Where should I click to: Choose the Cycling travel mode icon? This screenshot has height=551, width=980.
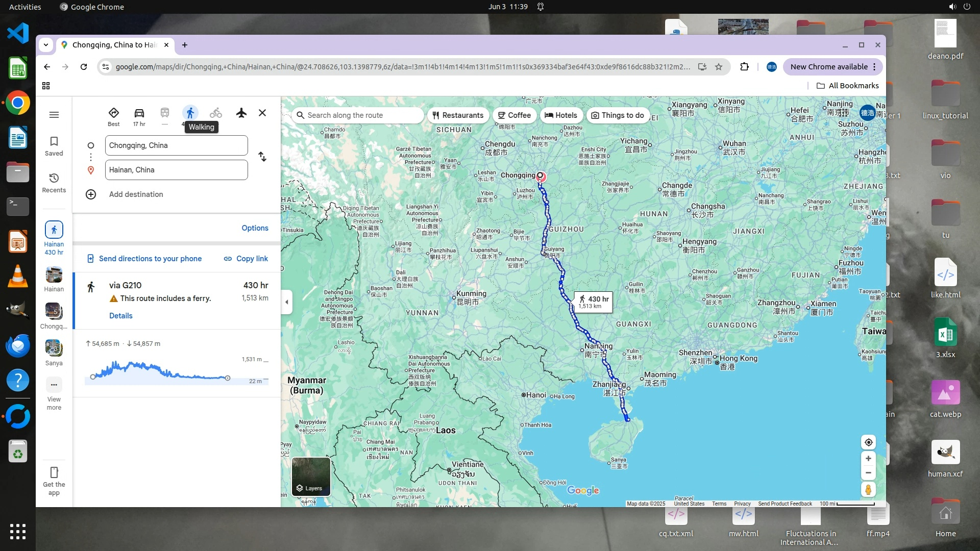pyautogui.click(x=216, y=113)
